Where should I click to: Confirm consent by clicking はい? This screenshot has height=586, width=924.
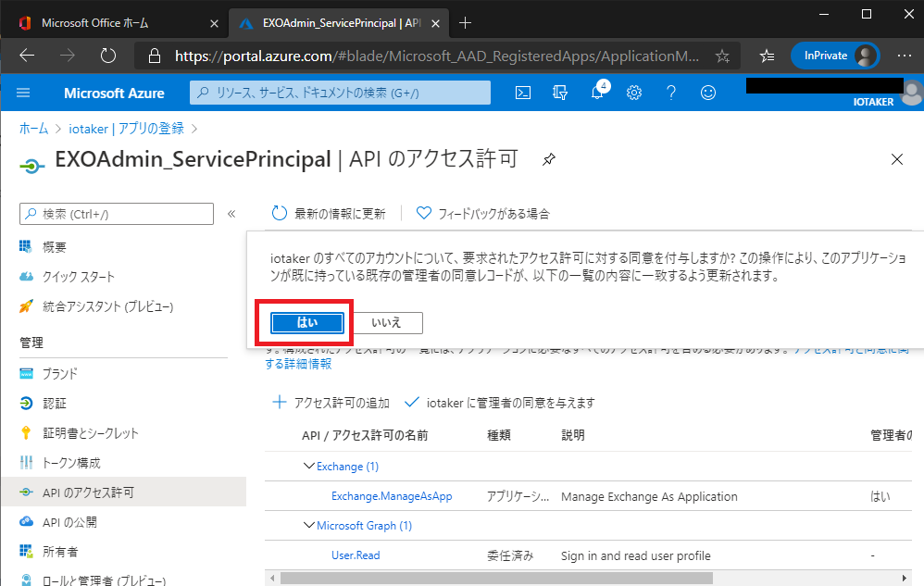pyautogui.click(x=306, y=322)
